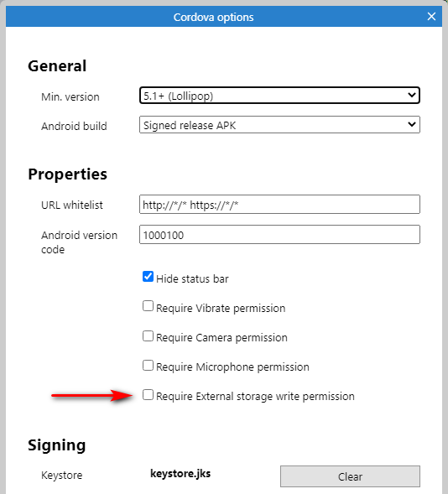Enable External storage write permission checkbox
The width and height of the screenshot is (448, 494).
pyautogui.click(x=148, y=395)
